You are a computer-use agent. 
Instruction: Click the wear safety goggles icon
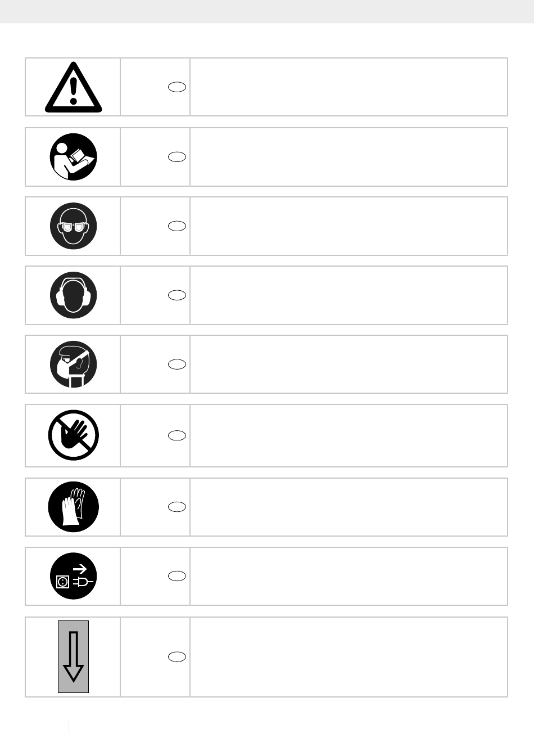(x=74, y=226)
